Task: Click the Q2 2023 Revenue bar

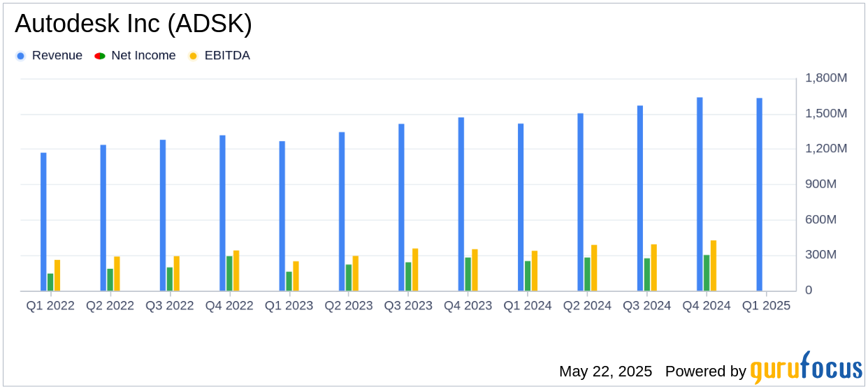Action: point(342,212)
